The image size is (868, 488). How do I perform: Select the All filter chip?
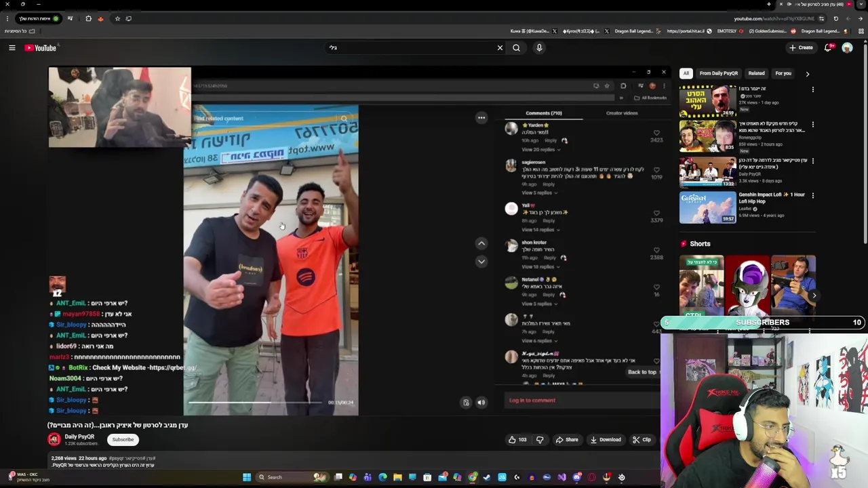point(686,73)
